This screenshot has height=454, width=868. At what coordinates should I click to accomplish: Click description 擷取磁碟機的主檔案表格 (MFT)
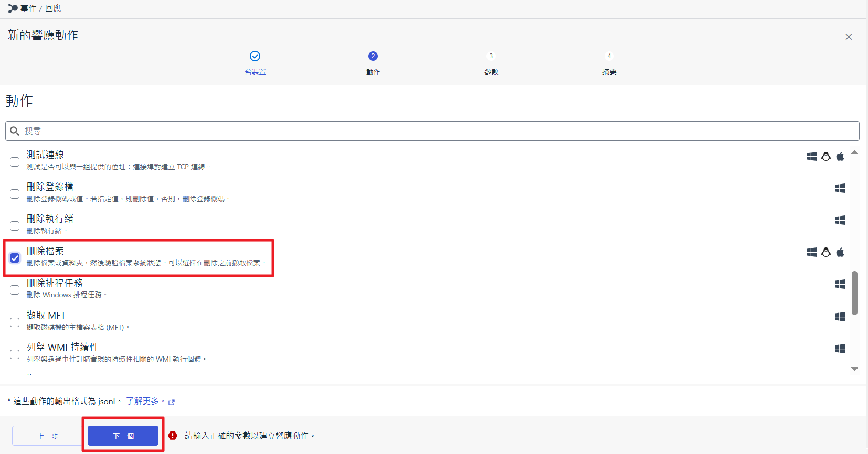[x=77, y=327]
